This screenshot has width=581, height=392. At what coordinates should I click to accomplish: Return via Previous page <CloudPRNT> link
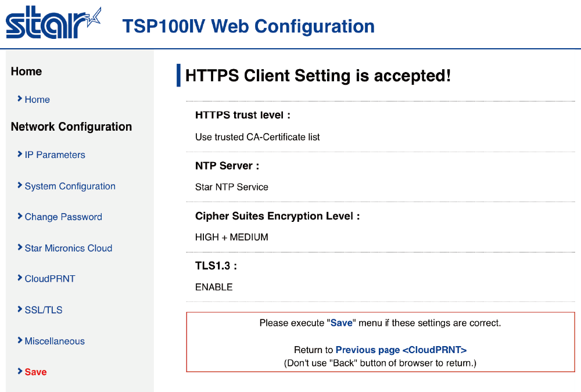pyautogui.click(x=401, y=350)
